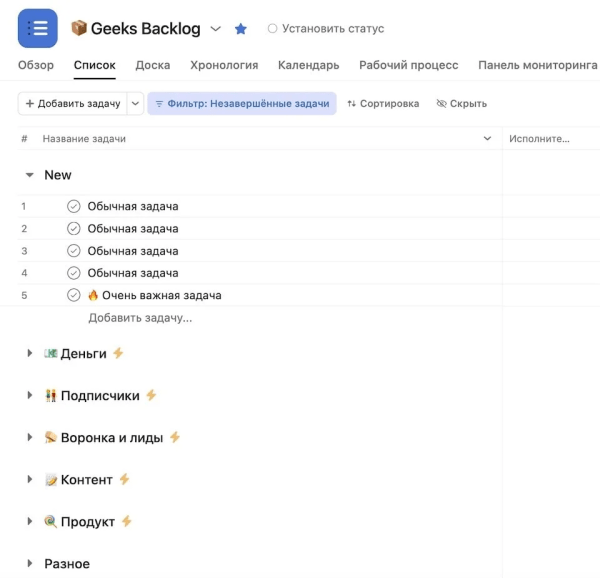Viewport: 600px width, 578px height.
Task: Check off the third Обычная задача
Action: click(74, 251)
